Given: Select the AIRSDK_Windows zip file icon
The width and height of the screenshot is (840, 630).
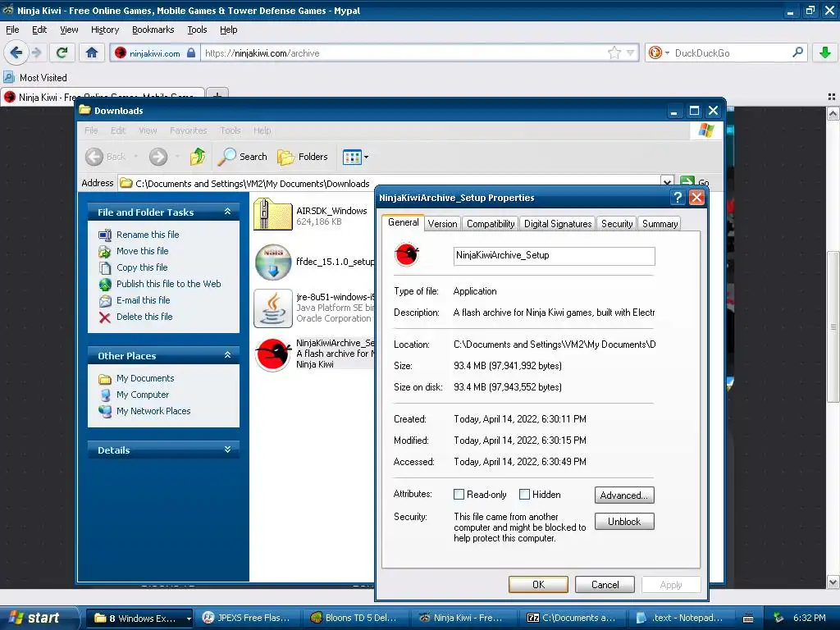Looking at the screenshot, I should 272,215.
